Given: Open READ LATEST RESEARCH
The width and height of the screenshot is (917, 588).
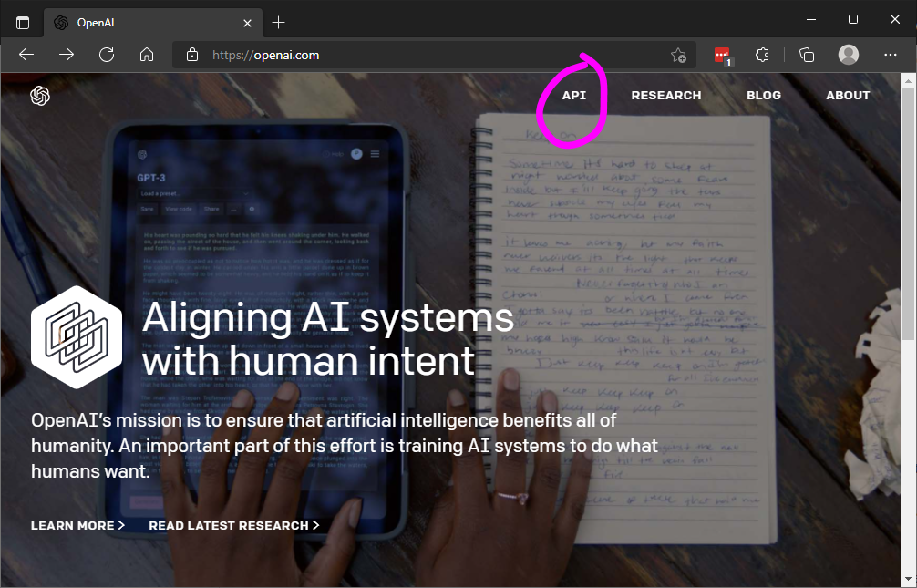Looking at the screenshot, I should click(233, 525).
